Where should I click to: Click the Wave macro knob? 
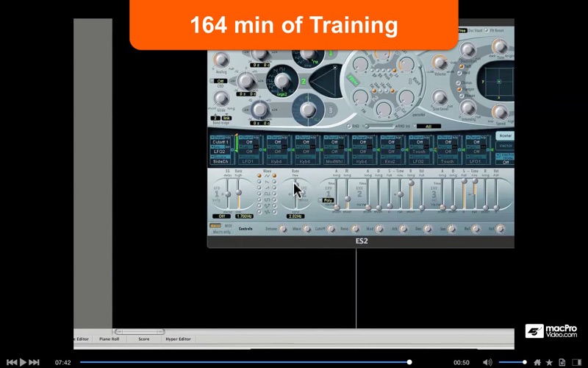coord(306,229)
